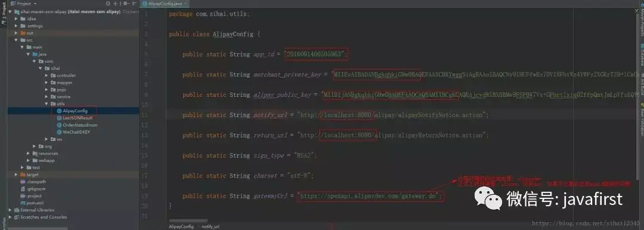Select the org package in tree

pos(48,146)
